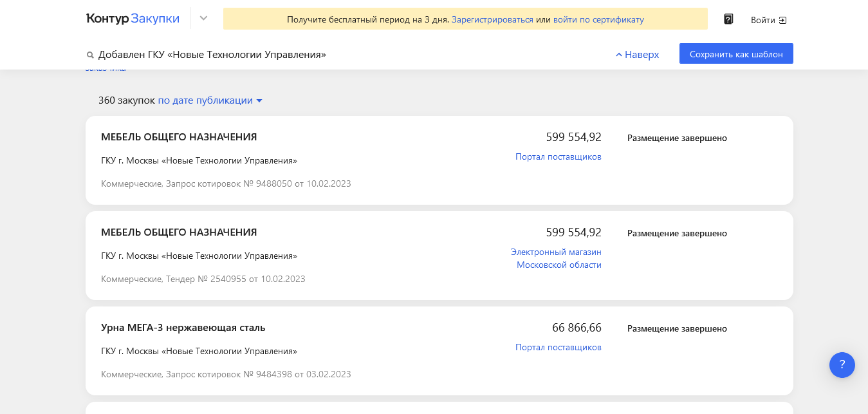Follow the войти по сертификату link

point(598,19)
